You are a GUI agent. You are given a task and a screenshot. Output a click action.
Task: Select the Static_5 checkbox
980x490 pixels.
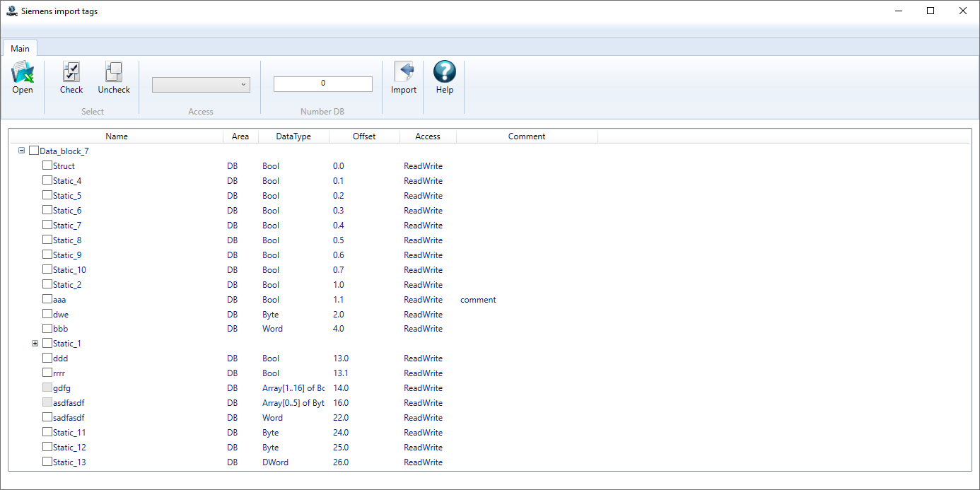tap(47, 195)
